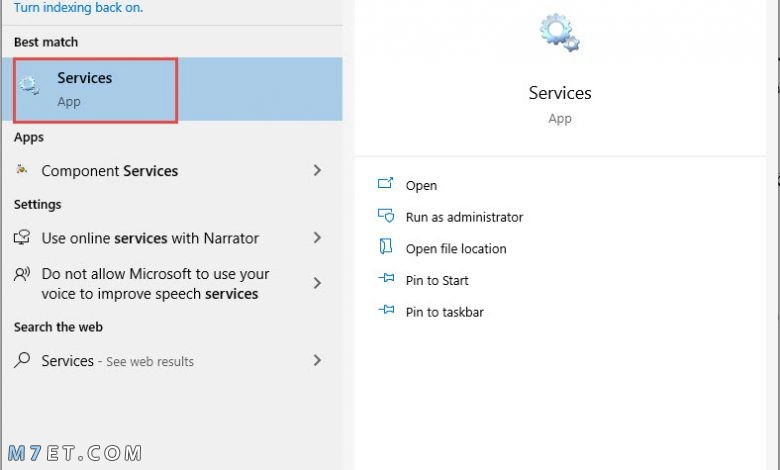
Task: Choose Open file location
Action: click(456, 249)
